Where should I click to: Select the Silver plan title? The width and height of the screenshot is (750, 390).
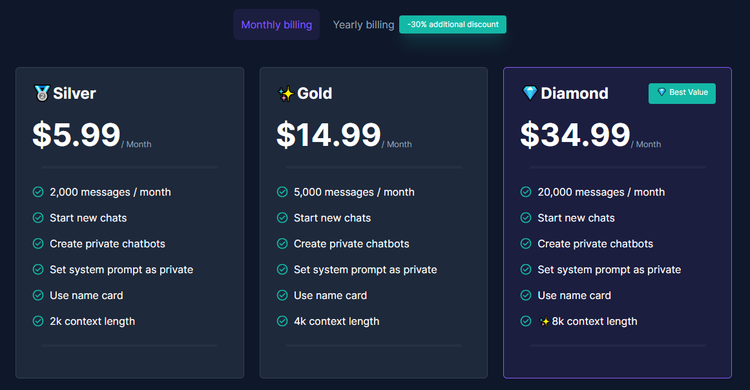(74, 93)
